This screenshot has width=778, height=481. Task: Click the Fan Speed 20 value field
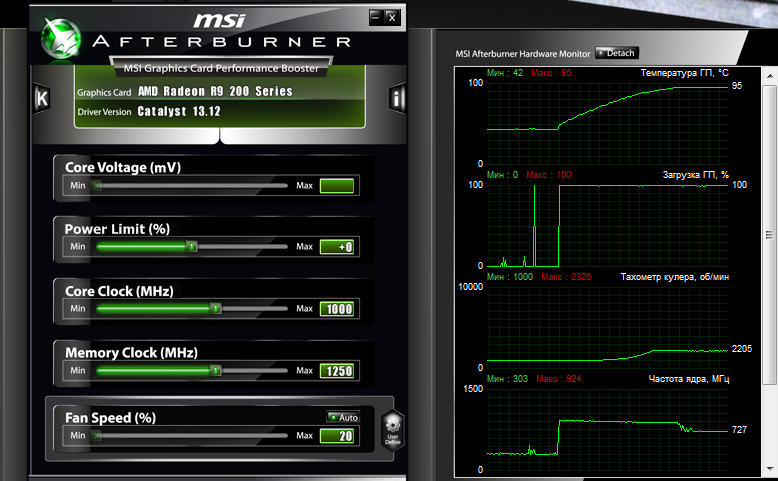click(337, 436)
